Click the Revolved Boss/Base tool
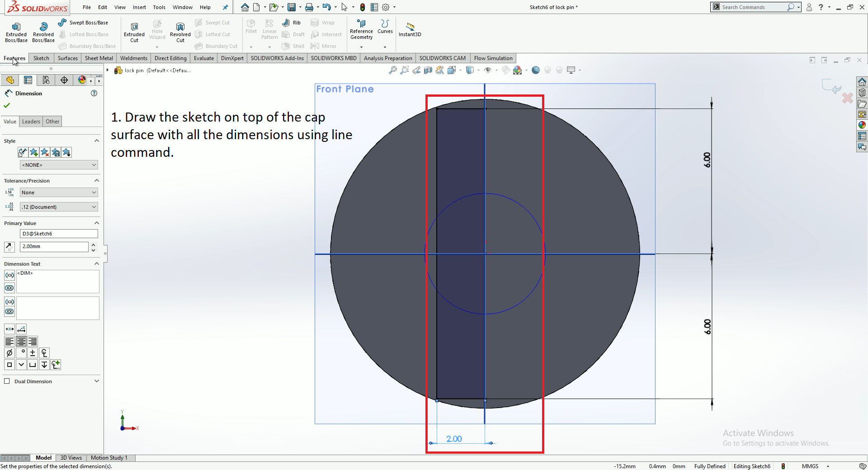This screenshot has height=470, width=868. (43, 32)
